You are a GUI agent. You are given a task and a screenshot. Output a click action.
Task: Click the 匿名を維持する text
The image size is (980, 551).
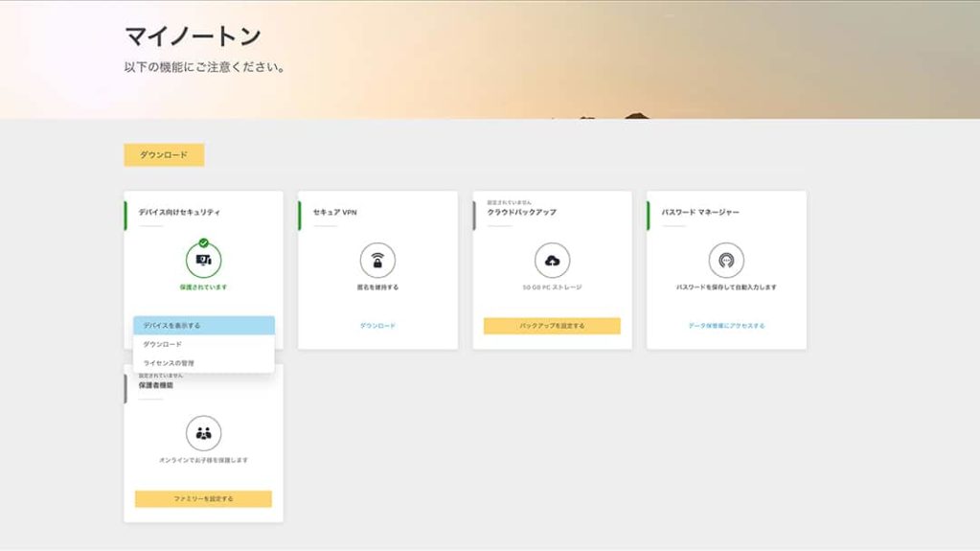[x=377, y=287]
